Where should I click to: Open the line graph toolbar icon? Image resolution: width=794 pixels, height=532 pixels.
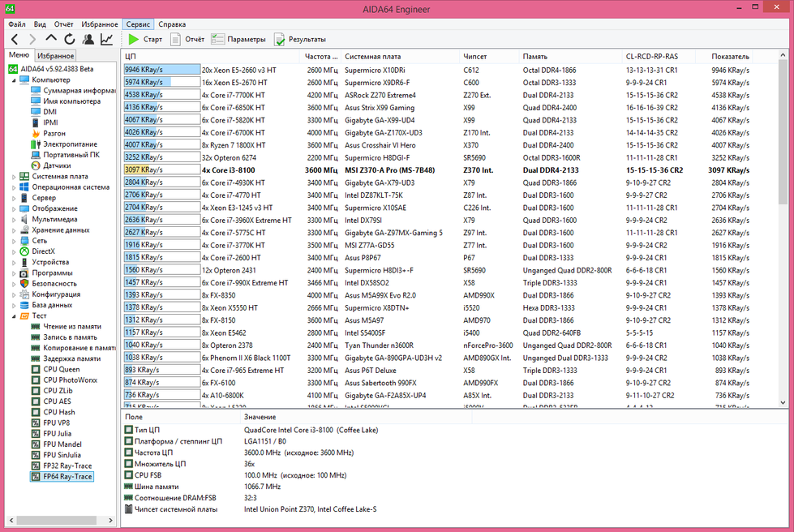106,39
